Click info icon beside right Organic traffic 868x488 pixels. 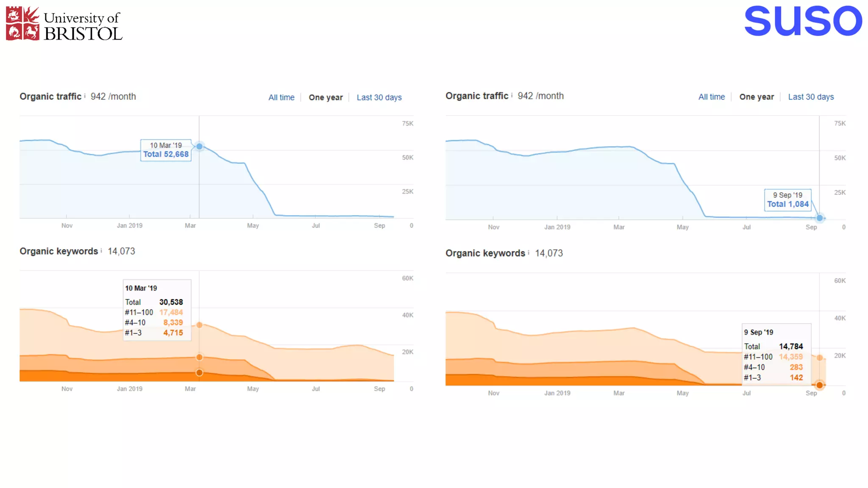click(512, 96)
